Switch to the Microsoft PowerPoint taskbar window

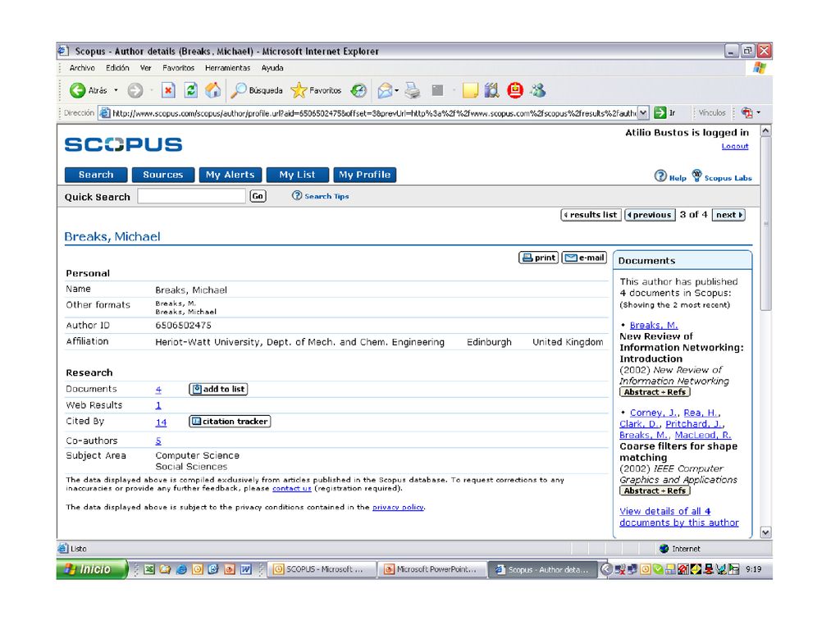pos(431,569)
